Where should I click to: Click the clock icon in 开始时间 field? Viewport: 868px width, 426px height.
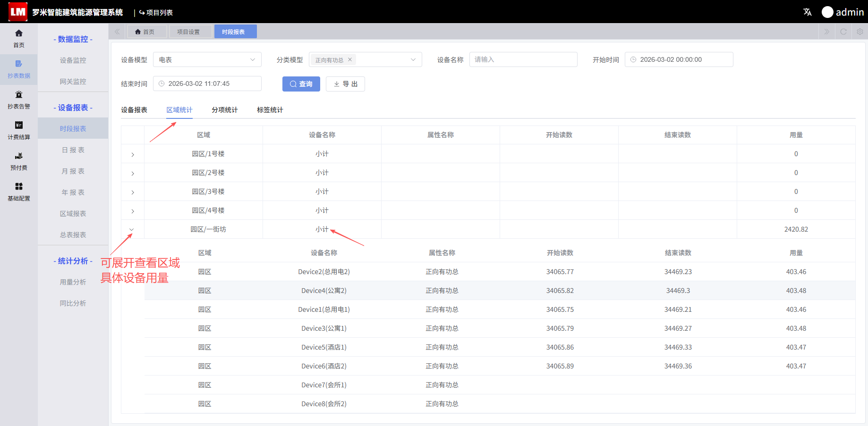point(633,59)
